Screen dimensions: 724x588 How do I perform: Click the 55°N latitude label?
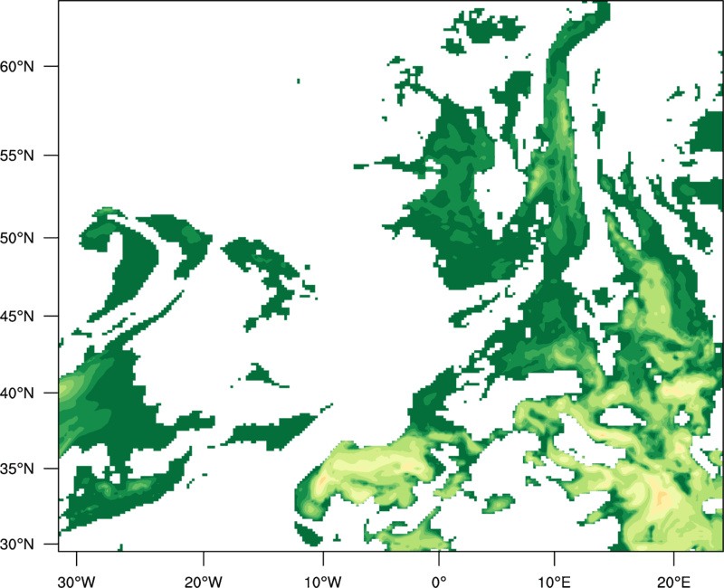pos(17,156)
